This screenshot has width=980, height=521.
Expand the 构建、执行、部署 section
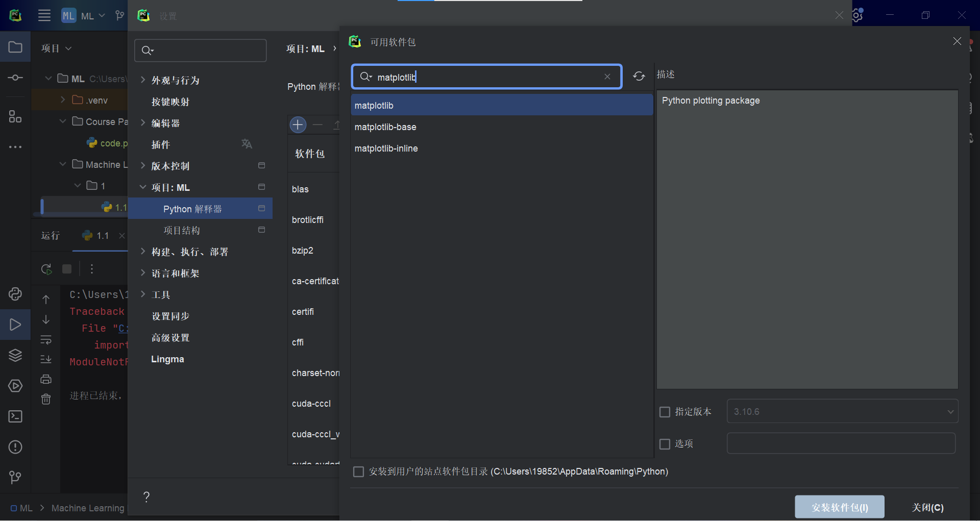tap(143, 252)
